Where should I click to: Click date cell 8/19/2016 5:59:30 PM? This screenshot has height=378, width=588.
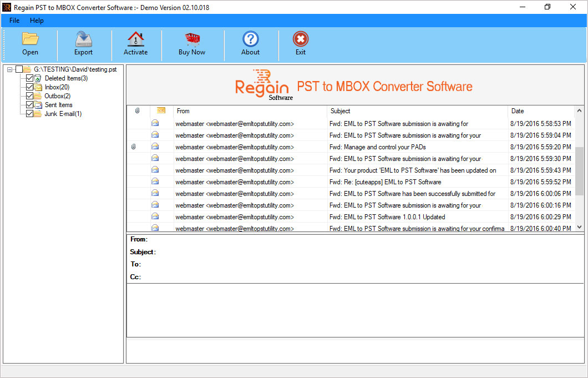click(540, 159)
